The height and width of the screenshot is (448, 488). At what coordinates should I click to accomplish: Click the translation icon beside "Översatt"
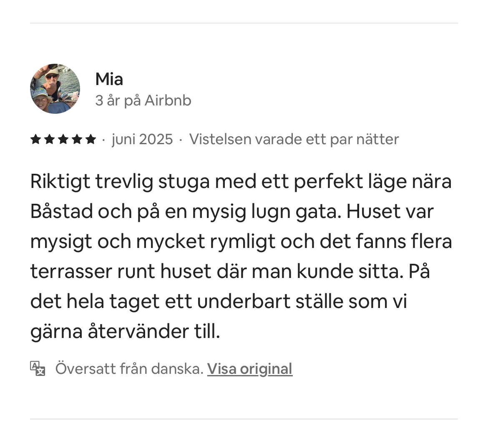tap(38, 368)
